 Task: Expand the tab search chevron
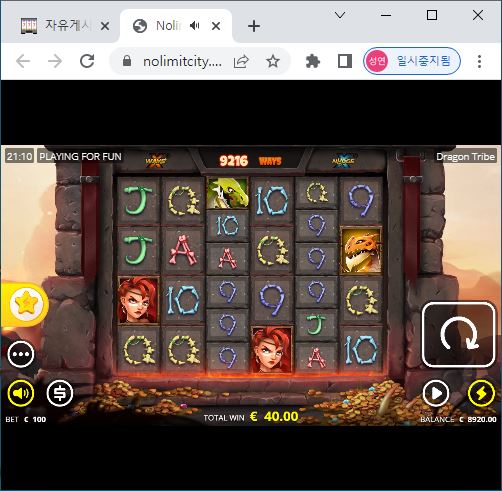(340, 15)
